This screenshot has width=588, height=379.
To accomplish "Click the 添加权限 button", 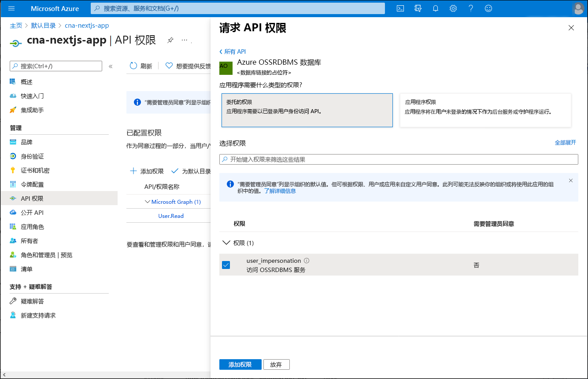I will tap(240, 364).
